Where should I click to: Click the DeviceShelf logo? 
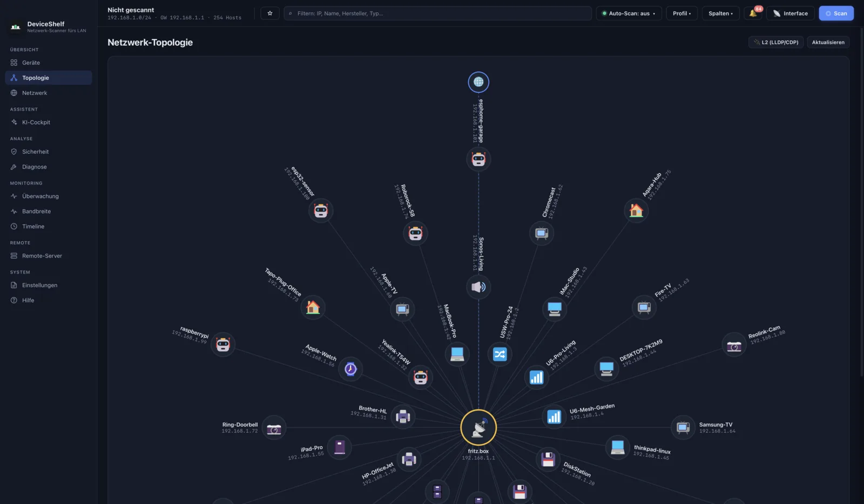[16, 26]
